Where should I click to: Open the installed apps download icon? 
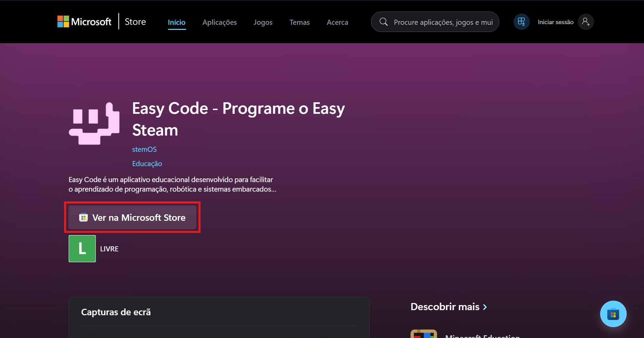[x=521, y=22]
